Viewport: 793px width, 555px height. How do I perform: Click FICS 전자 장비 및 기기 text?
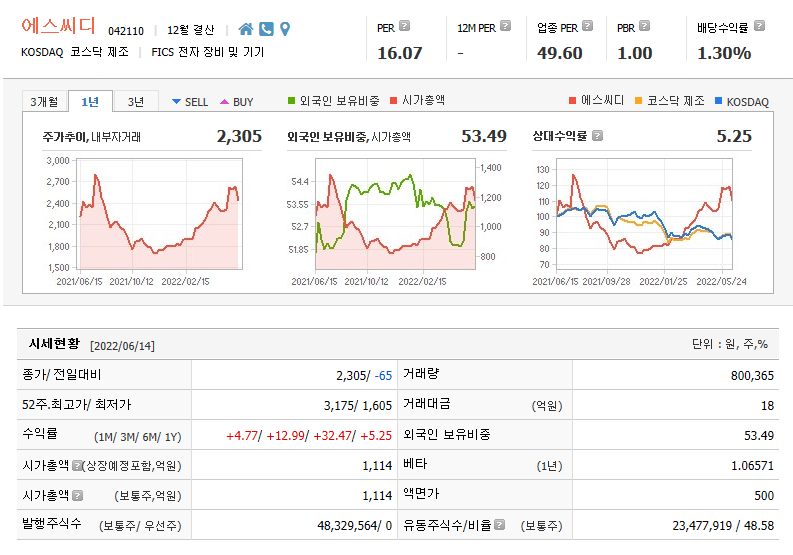[208, 52]
